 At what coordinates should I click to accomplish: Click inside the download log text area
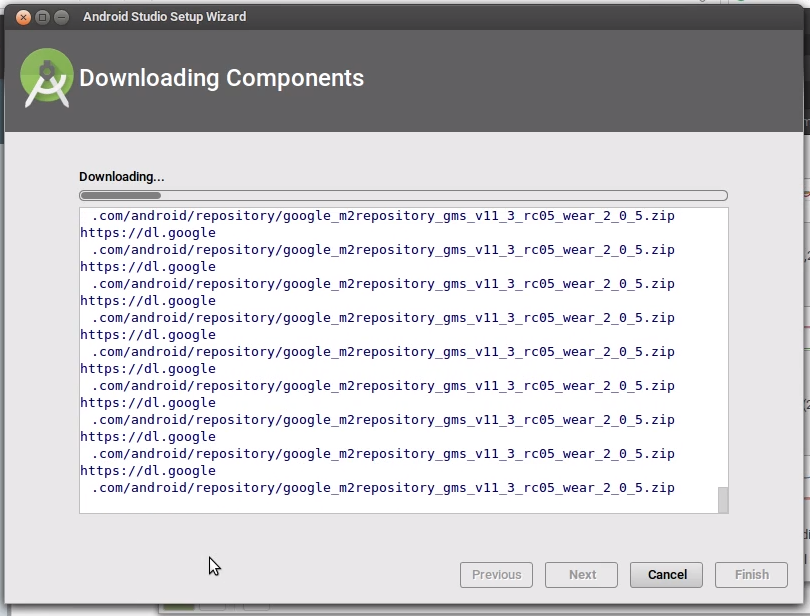coord(400,360)
